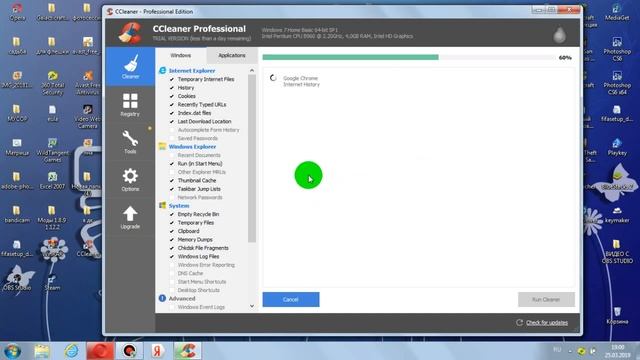This screenshot has height=360, width=640.
Task: Open the Options gear section
Action: click(130, 180)
